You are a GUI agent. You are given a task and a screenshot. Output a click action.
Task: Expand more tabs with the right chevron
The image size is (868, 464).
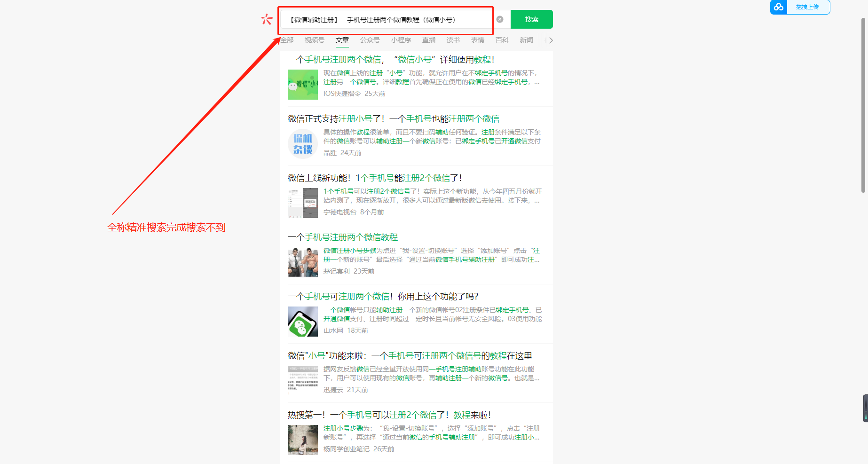point(551,40)
